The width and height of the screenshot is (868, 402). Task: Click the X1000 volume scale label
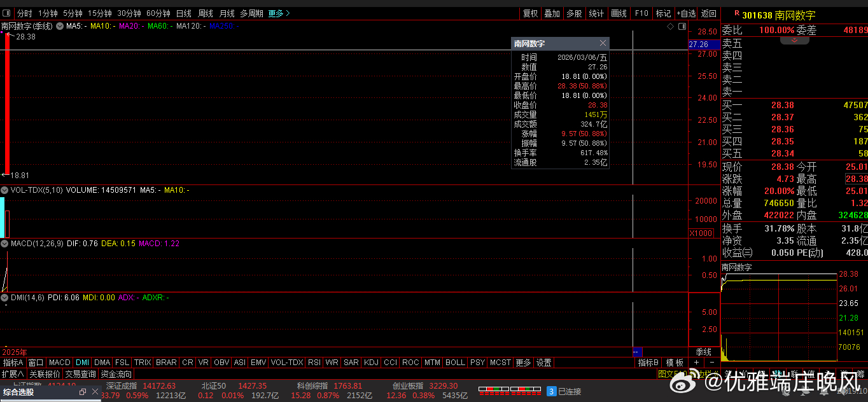coord(701,233)
